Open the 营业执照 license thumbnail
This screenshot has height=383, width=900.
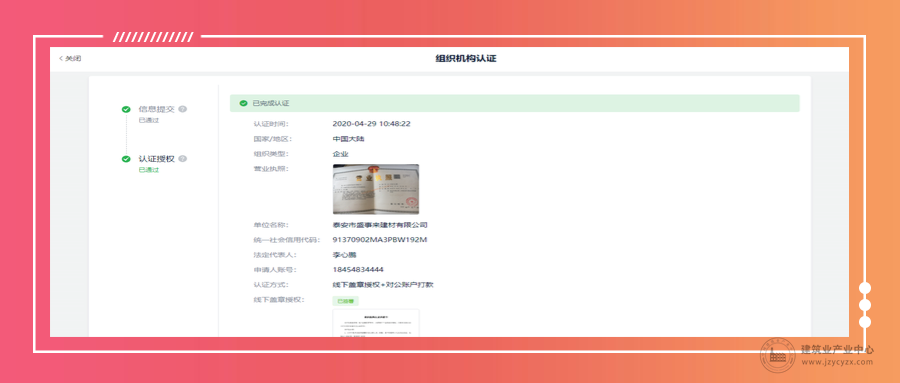tap(375, 189)
